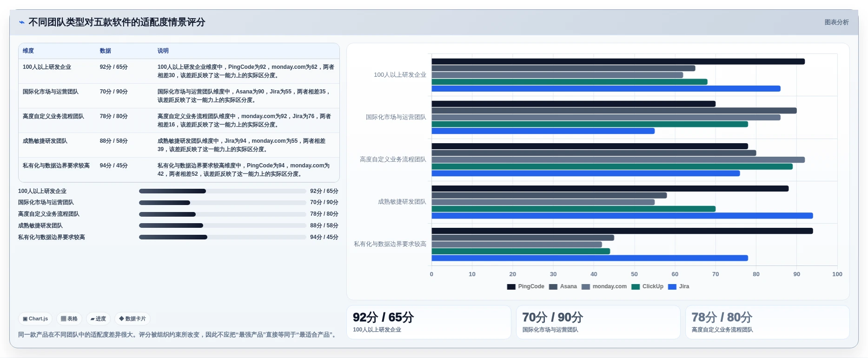This screenshot has height=358, width=868.
Task: Click Jira bar in 成熟敏捷研发团队 group
Action: pos(622,216)
